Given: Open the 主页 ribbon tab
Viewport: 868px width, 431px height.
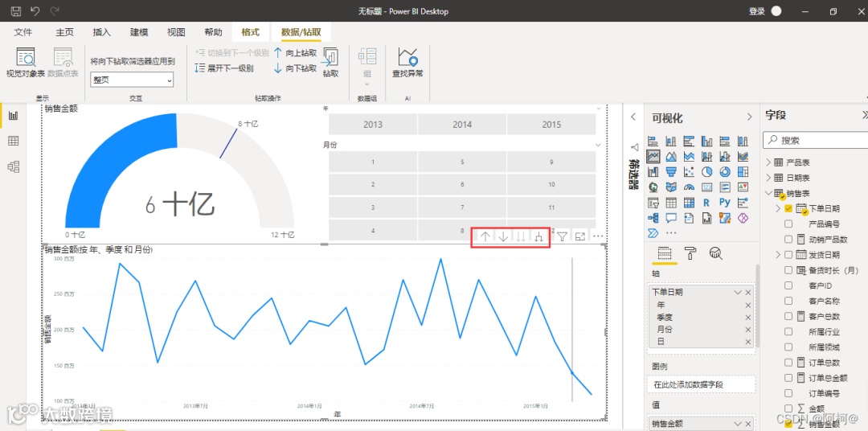Looking at the screenshot, I should point(65,32).
